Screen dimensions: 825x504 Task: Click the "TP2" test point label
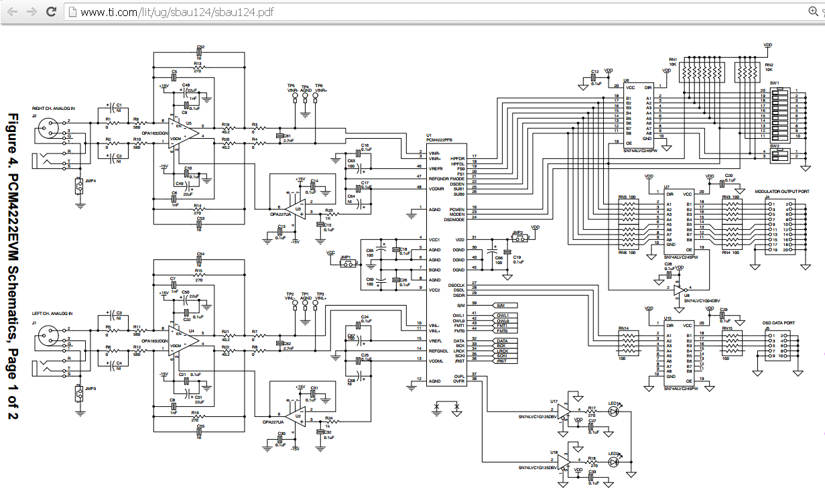pos(290,294)
